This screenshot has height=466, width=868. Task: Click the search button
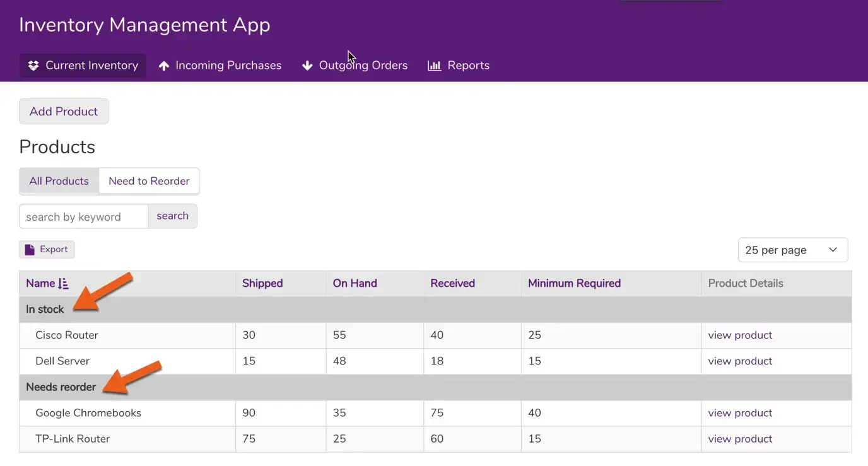click(x=172, y=216)
